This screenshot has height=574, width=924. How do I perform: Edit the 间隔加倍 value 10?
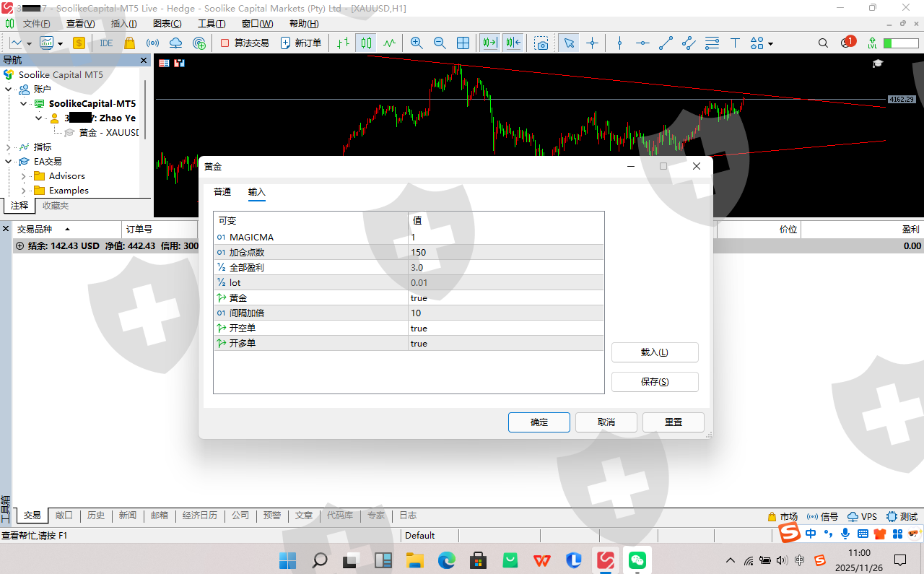point(505,313)
